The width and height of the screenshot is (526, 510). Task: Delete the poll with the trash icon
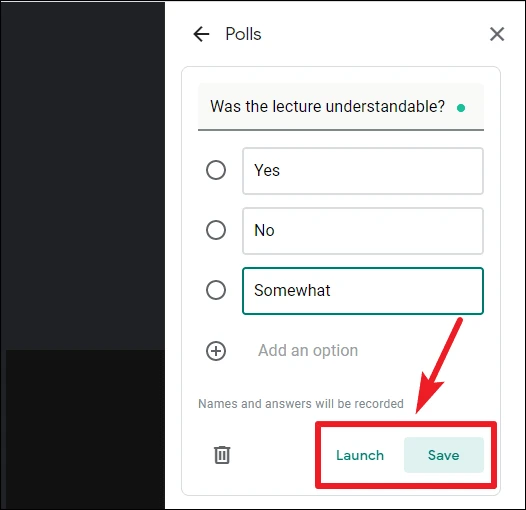(x=222, y=455)
